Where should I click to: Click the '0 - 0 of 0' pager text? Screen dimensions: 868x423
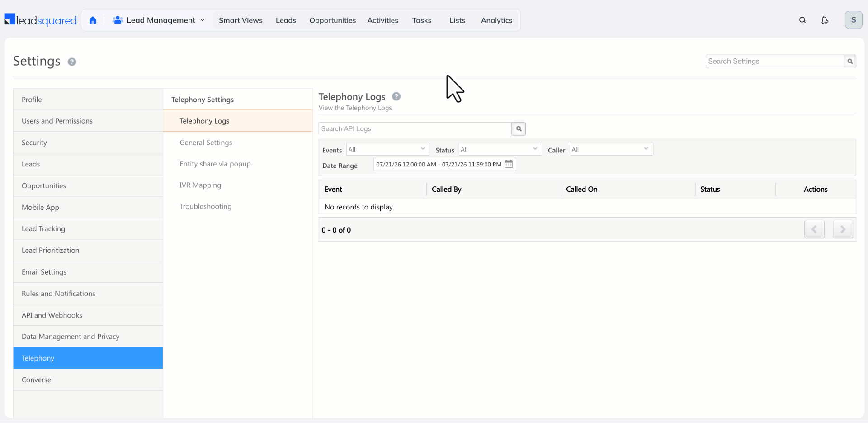pos(336,230)
